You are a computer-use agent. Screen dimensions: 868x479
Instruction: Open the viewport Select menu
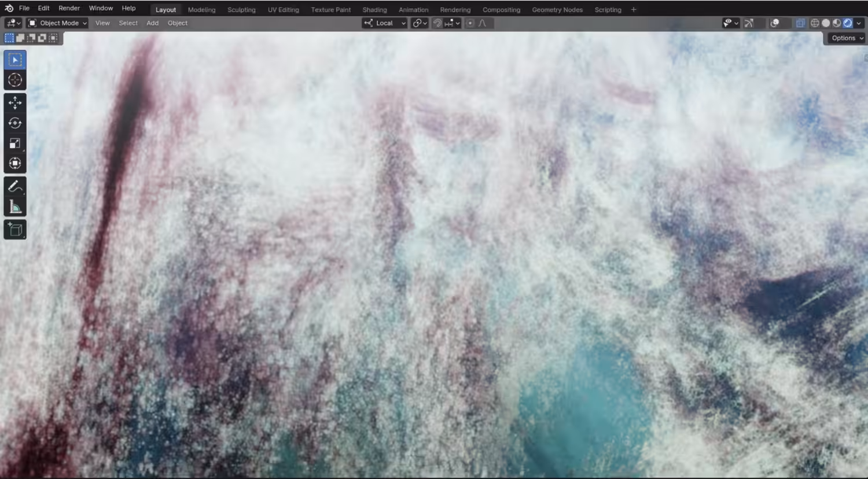[x=128, y=23]
